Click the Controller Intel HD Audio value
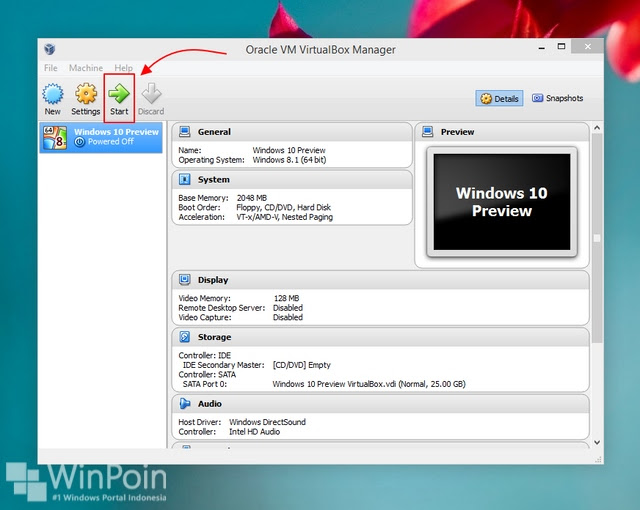Image resolution: width=640 pixels, height=510 pixels. click(254, 432)
